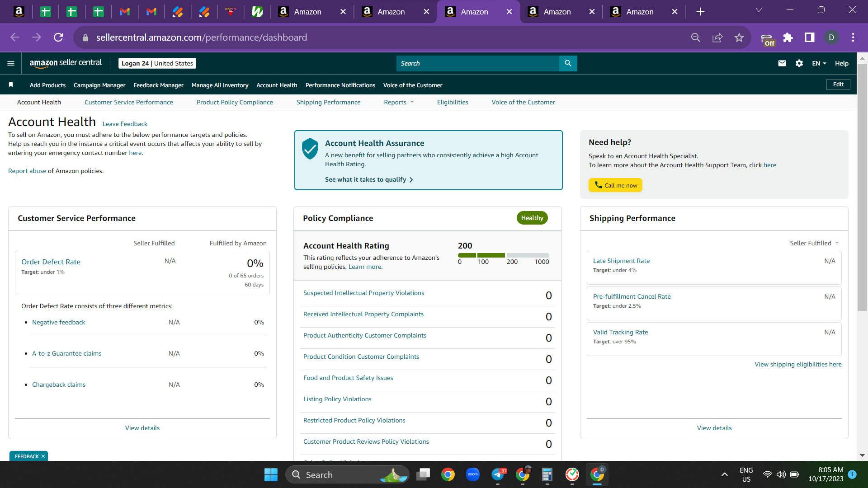Click the Wi-Fi system tray icon
868x488 pixels.
click(767, 474)
